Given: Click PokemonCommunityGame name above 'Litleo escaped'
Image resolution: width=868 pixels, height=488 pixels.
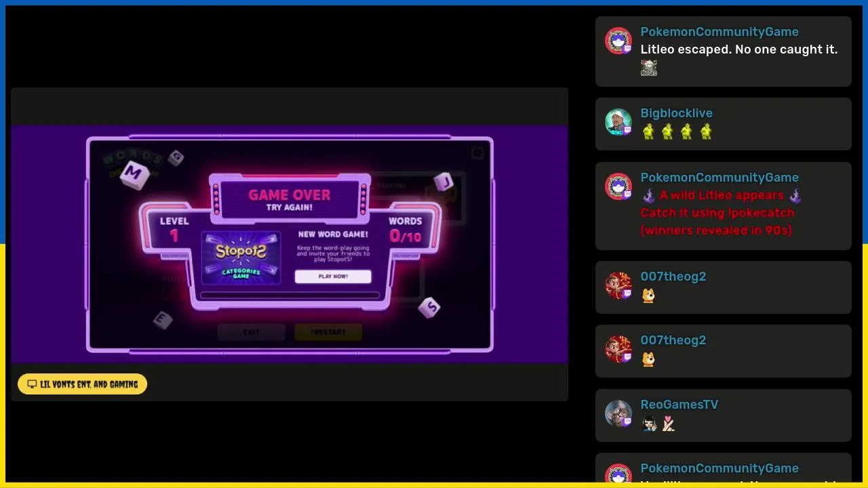Looking at the screenshot, I should tap(719, 32).
